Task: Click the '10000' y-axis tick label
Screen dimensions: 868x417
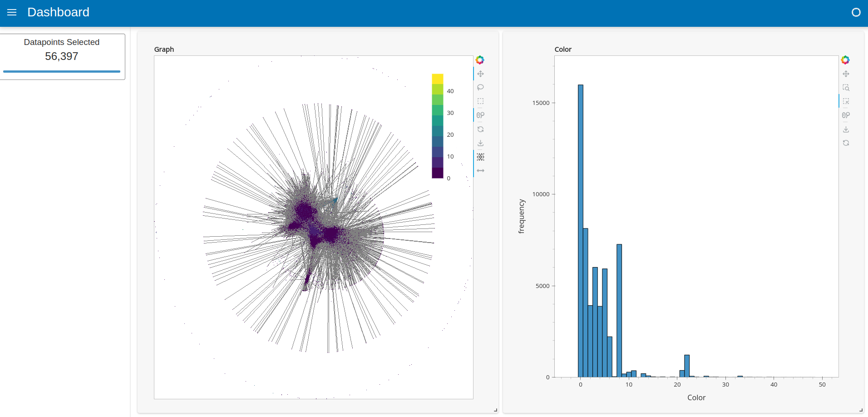Action: click(x=541, y=194)
